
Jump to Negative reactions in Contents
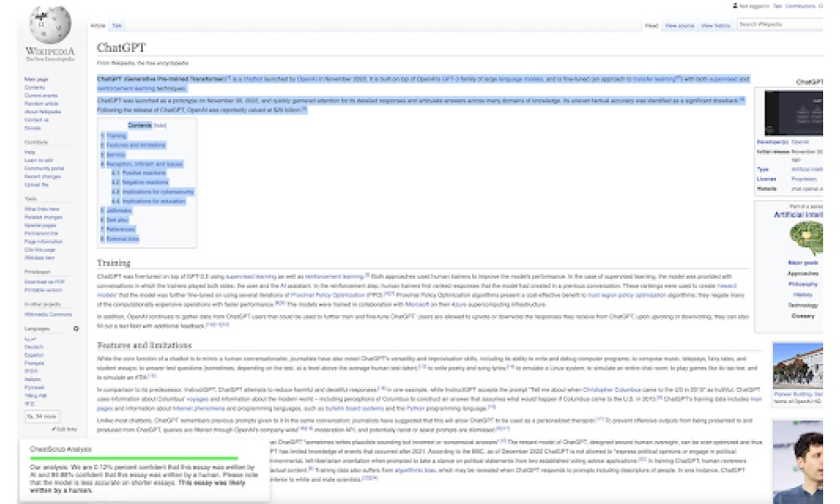[144, 182]
